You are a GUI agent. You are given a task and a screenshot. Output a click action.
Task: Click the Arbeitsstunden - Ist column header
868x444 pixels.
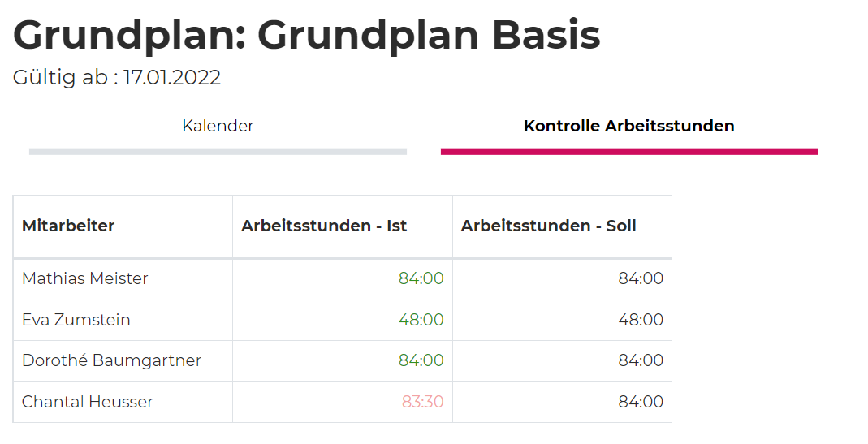click(x=324, y=226)
